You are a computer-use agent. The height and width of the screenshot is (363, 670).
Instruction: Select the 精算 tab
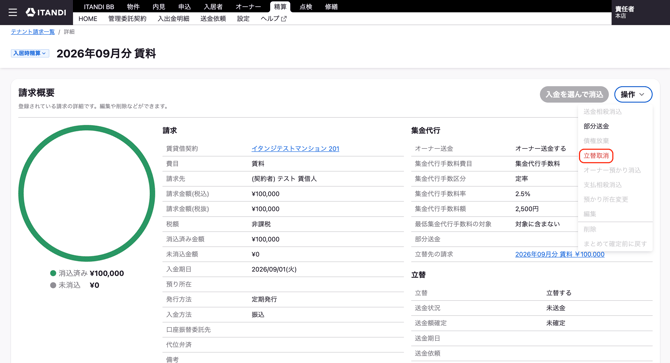point(280,6)
